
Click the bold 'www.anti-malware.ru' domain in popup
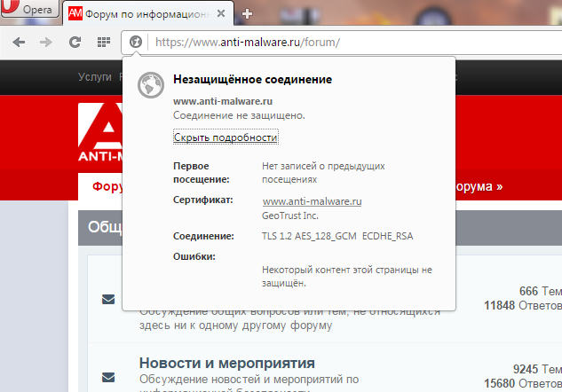click(223, 101)
